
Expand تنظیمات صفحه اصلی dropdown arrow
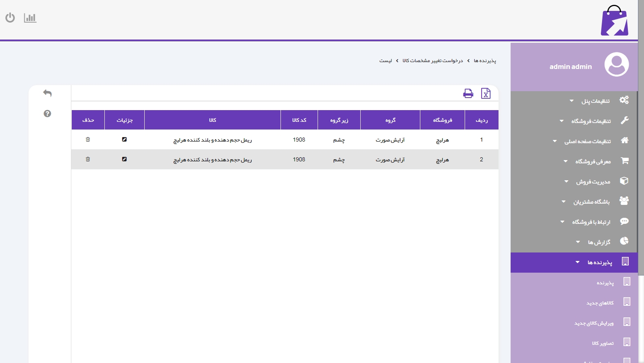(x=555, y=141)
